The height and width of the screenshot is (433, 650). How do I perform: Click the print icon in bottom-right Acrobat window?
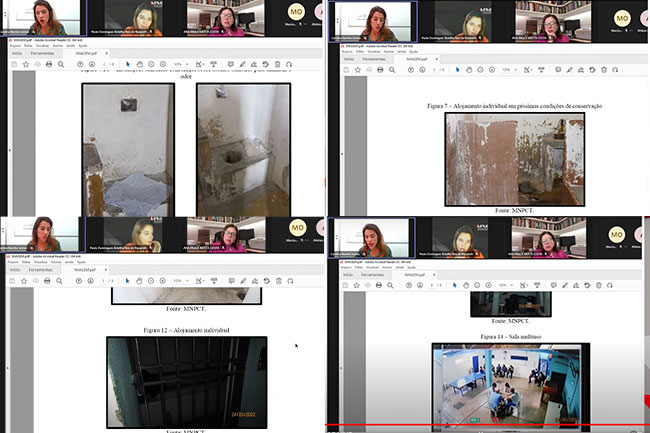pyautogui.click(x=378, y=285)
